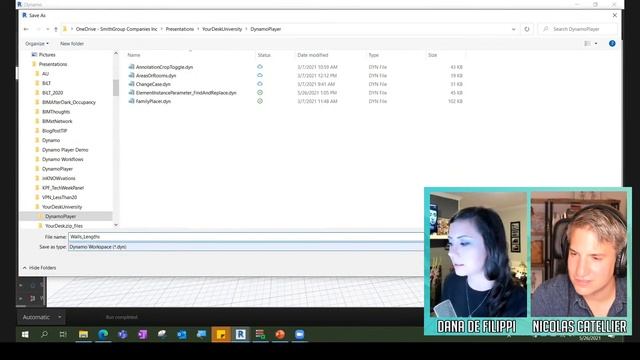Open the BIMThoughts folder

click(x=56, y=112)
